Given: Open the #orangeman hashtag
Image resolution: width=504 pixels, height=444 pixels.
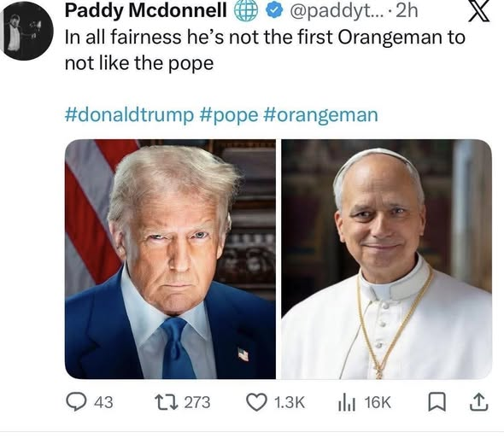Looking at the screenshot, I should click(320, 115).
